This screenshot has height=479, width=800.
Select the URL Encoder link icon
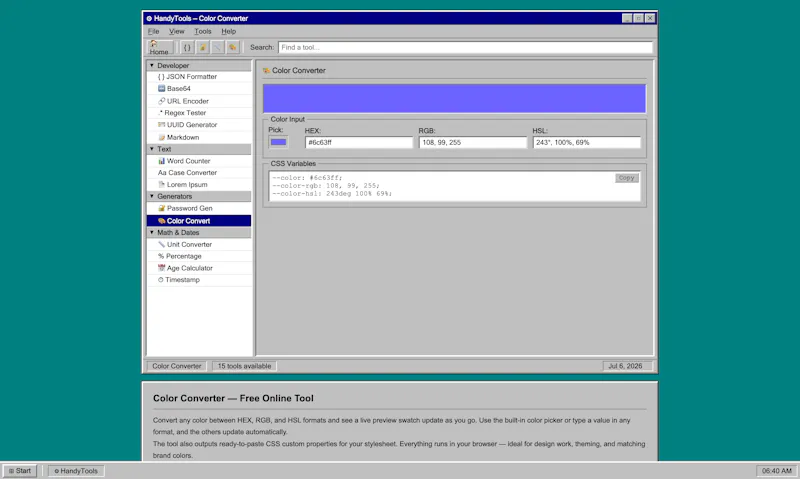pos(161,101)
